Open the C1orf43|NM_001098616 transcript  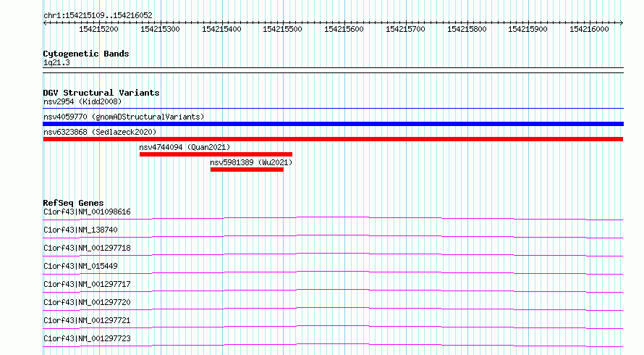pyautogui.click(x=87, y=212)
